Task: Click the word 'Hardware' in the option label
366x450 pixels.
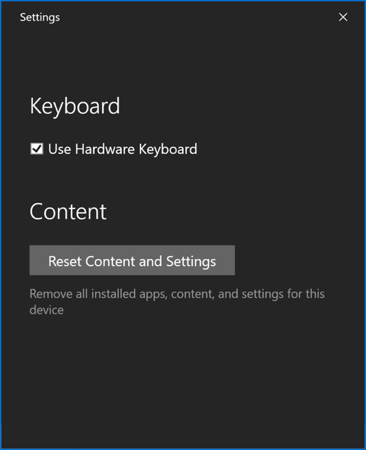Action: click(105, 149)
